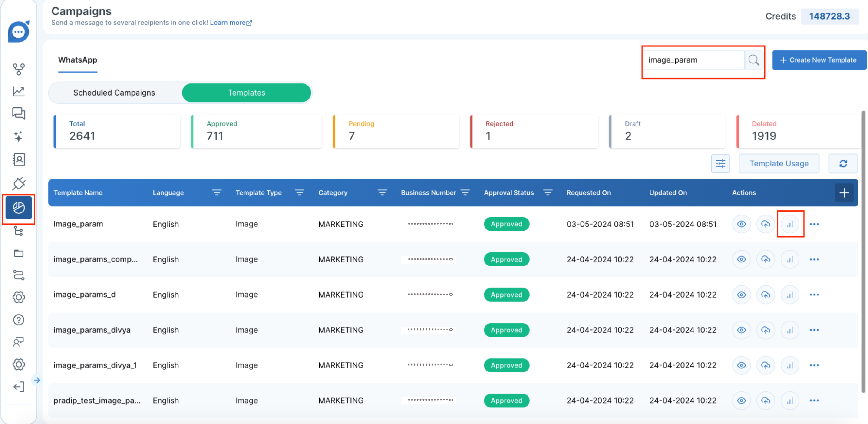Select the Templates view tab

tap(246, 93)
